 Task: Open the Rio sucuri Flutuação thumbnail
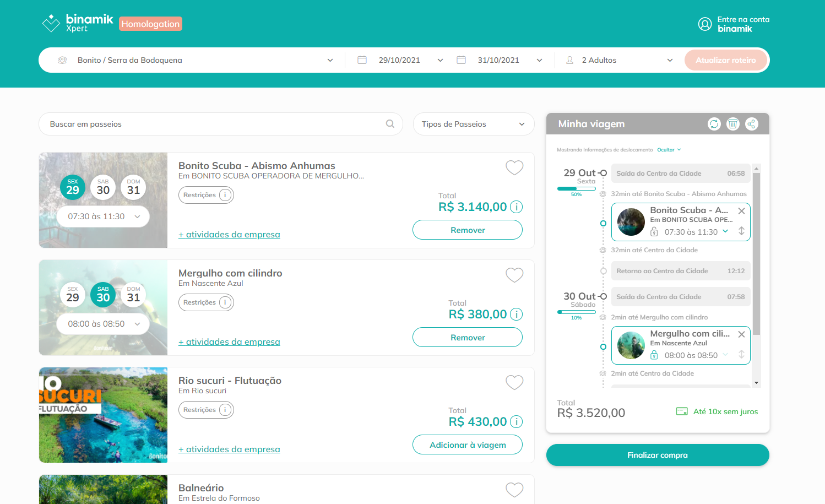(x=103, y=415)
